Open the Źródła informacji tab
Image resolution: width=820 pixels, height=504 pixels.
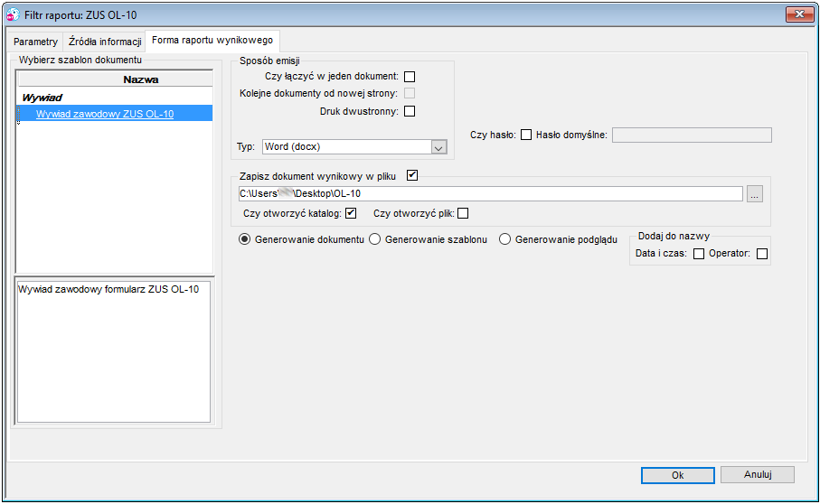pos(105,42)
